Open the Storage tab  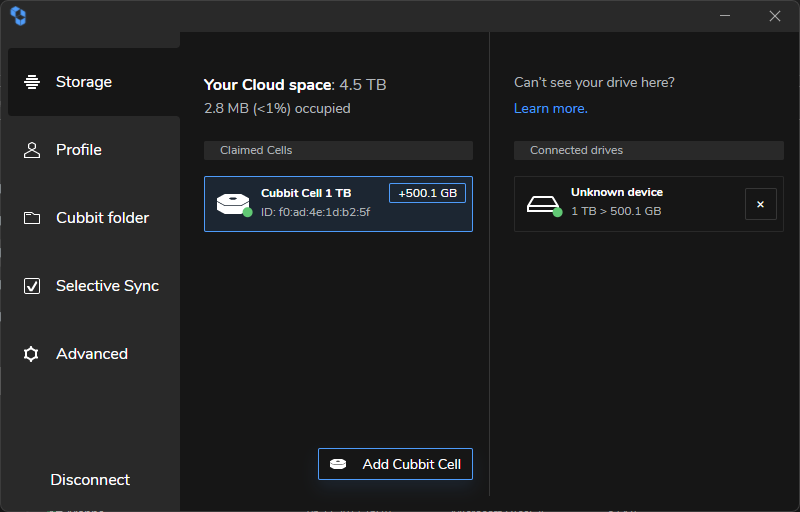94,82
